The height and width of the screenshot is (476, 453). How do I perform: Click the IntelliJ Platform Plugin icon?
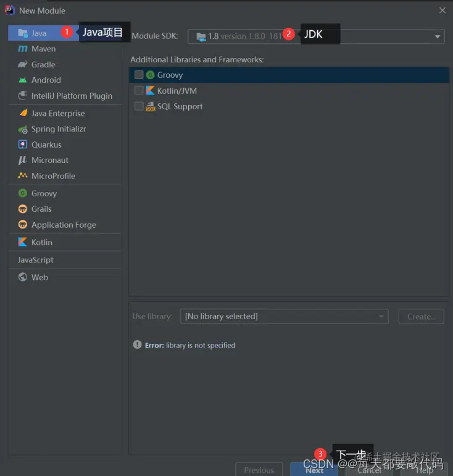coord(23,96)
